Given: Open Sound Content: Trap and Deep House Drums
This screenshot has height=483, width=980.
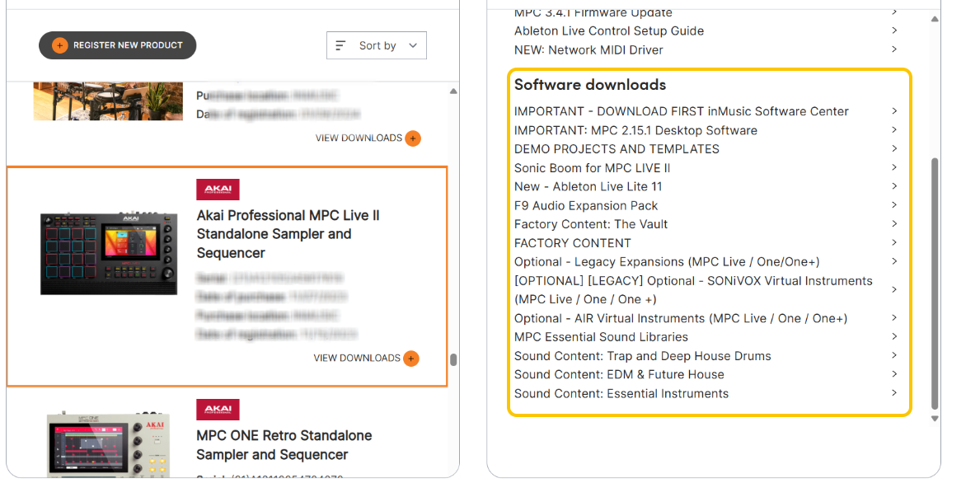Looking at the screenshot, I should tap(643, 355).
